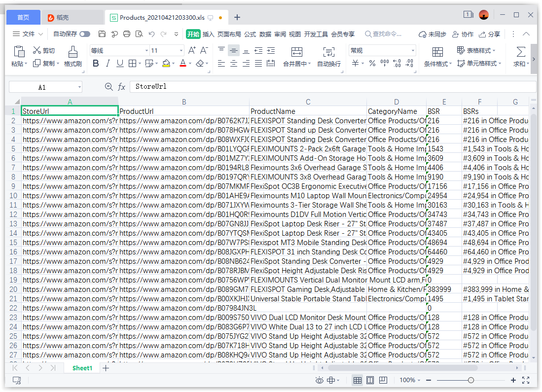This screenshot has width=542, height=392.
Task: Open a new document tab with plus
Action: [x=237, y=17]
